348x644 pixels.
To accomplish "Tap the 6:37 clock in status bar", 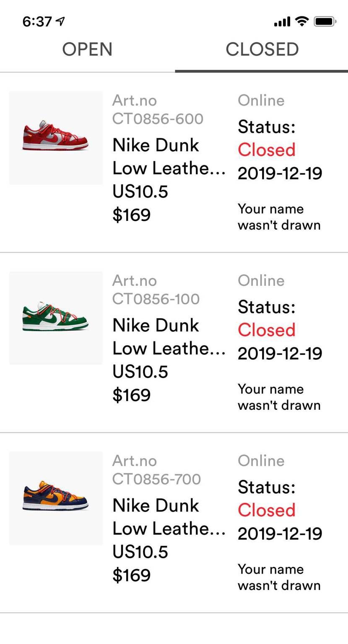I will click(x=37, y=21).
